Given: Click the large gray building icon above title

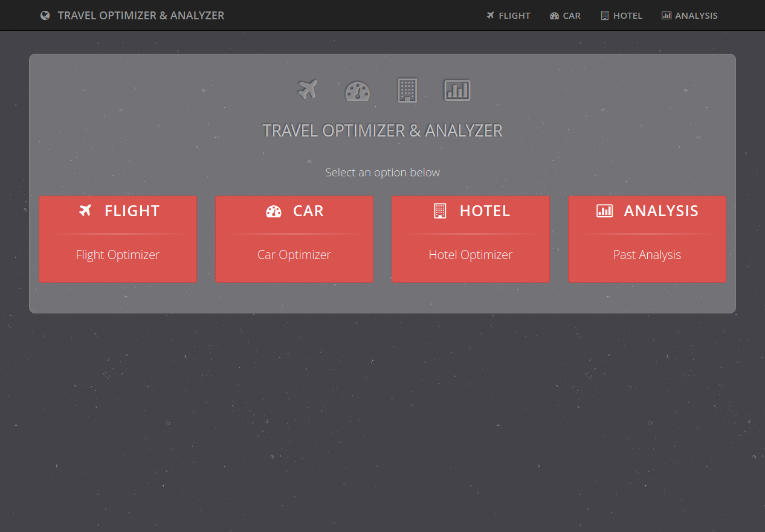Looking at the screenshot, I should [407, 90].
